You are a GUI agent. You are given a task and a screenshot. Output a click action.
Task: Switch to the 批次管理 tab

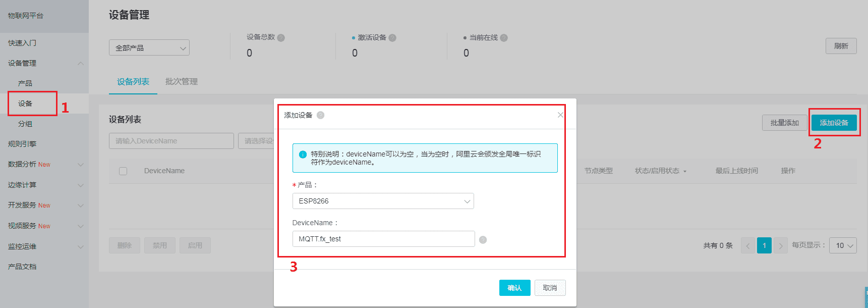(x=181, y=81)
